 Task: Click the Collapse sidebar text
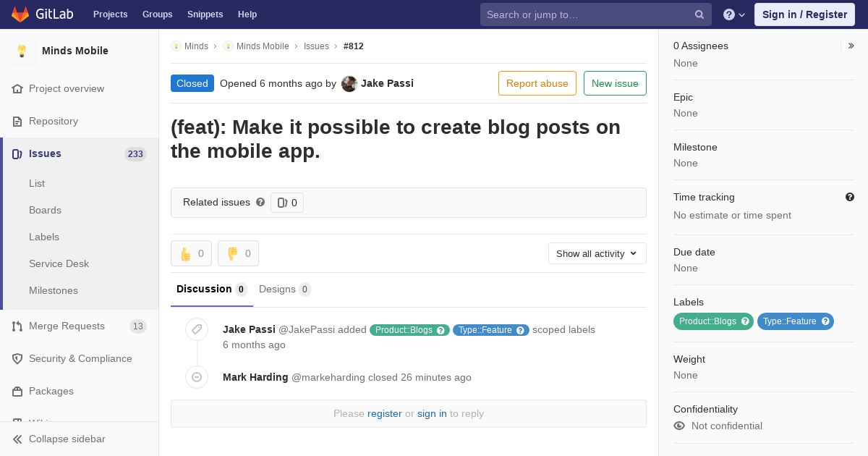click(x=67, y=439)
